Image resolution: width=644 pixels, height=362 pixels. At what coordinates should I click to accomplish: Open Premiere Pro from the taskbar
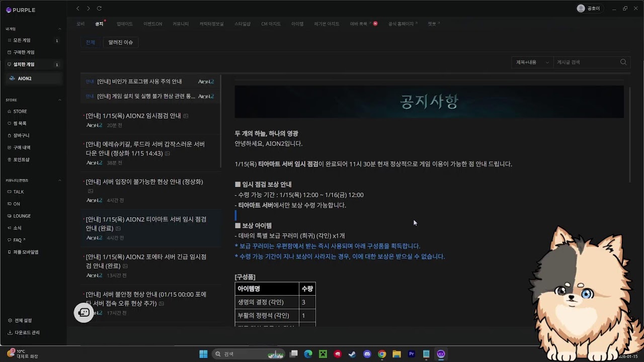coord(412,354)
